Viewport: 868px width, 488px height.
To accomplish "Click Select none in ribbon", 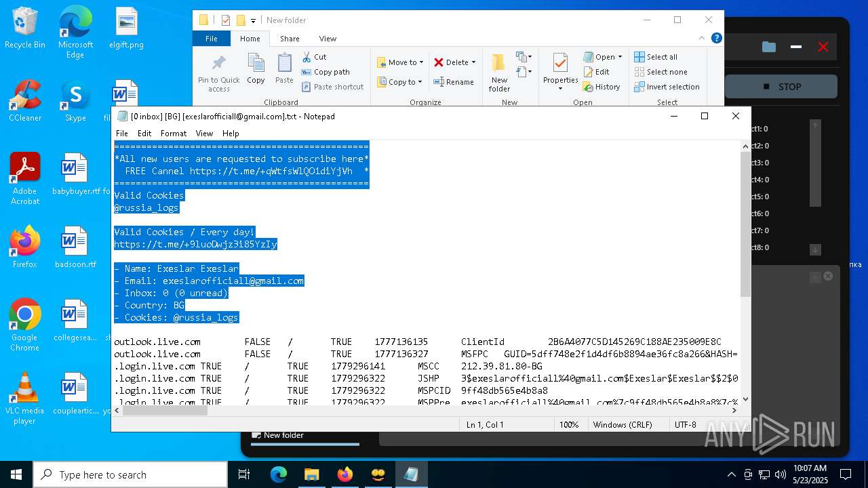I will point(660,72).
